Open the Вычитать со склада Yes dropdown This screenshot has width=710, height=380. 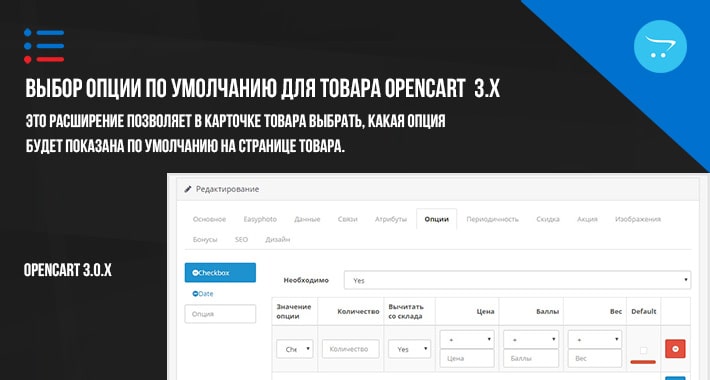(x=409, y=349)
